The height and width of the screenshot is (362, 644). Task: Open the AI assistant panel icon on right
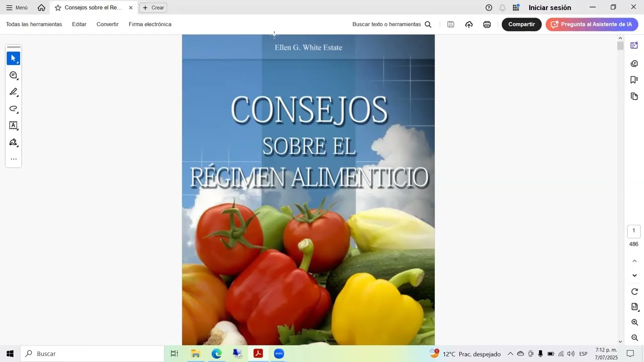click(634, 45)
